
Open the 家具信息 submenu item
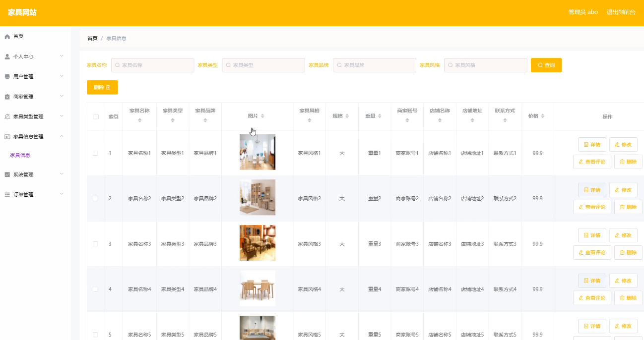click(x=20, y=155)
